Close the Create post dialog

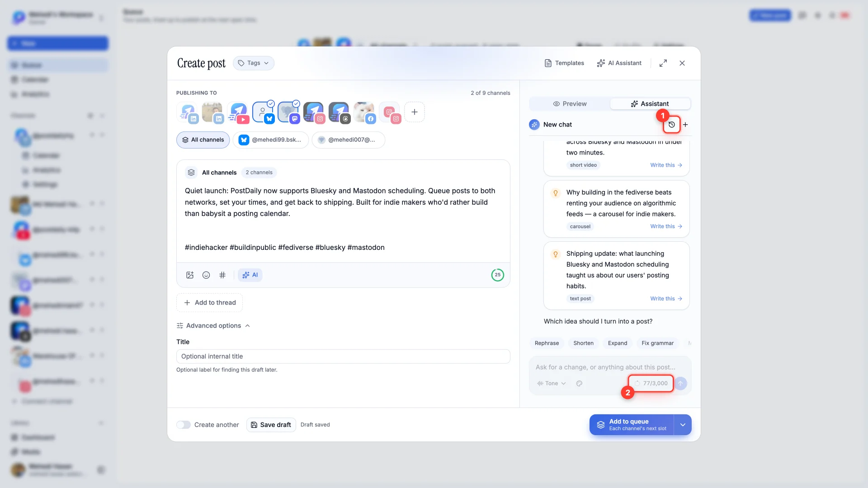tap(682, 63)
